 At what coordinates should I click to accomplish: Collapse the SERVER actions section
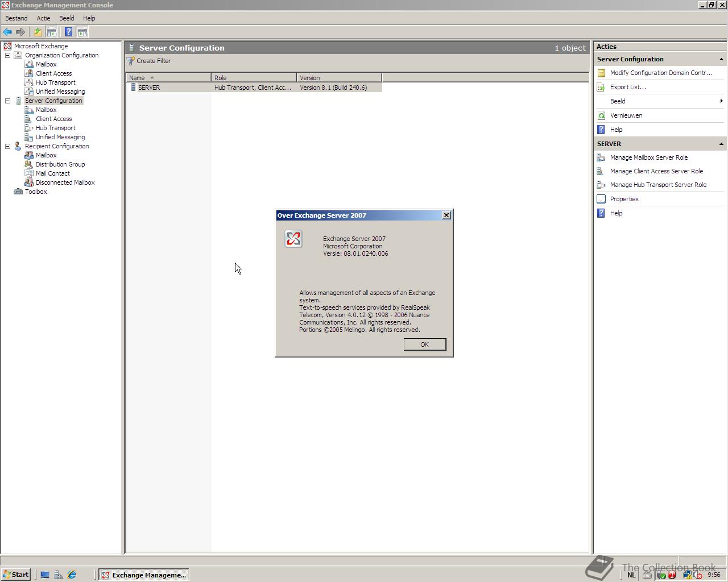pos(721,144)
